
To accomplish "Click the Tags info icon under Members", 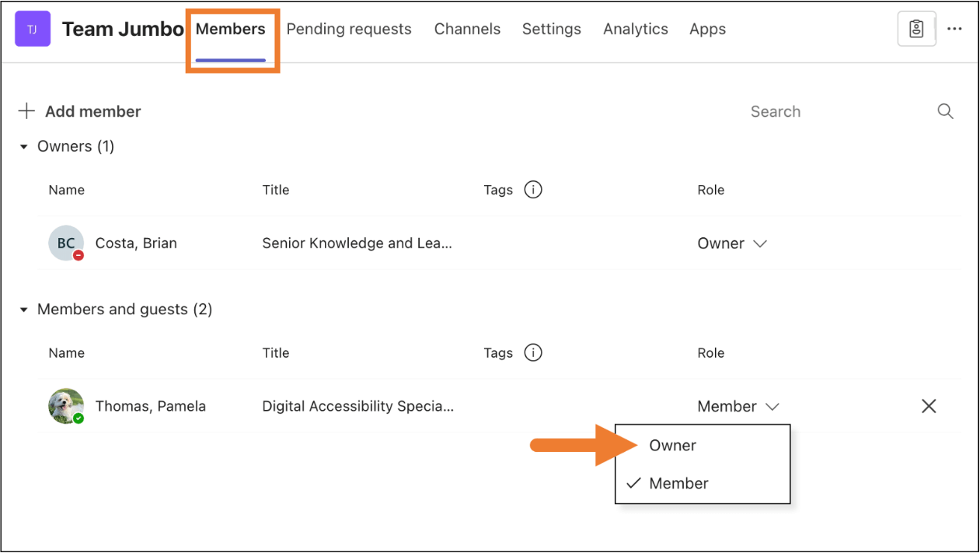I will click(532, 352).
